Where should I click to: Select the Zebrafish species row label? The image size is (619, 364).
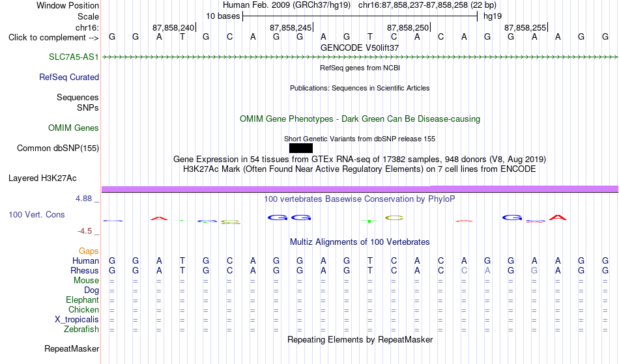click(81, 329)
